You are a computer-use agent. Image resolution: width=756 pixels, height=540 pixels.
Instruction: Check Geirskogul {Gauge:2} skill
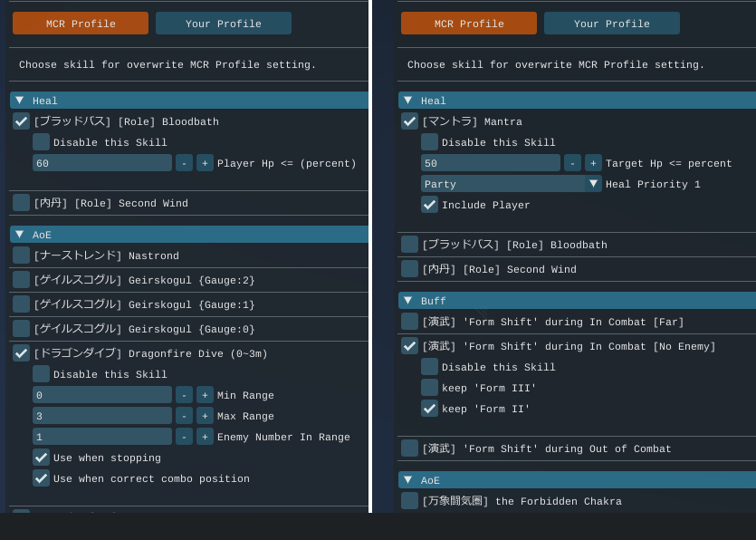(x=21, y=280)
